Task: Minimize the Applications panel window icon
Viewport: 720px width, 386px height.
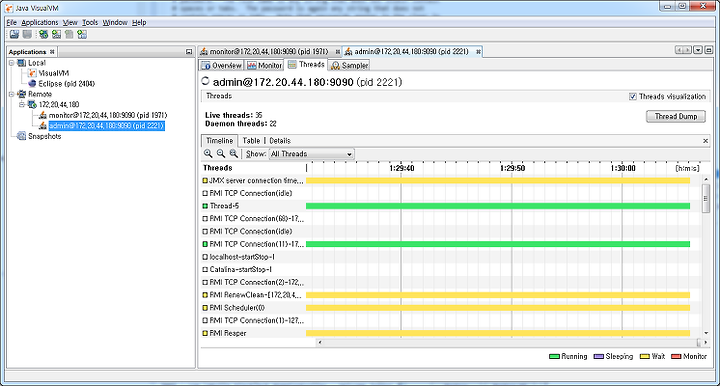Action: coord(189,52)
